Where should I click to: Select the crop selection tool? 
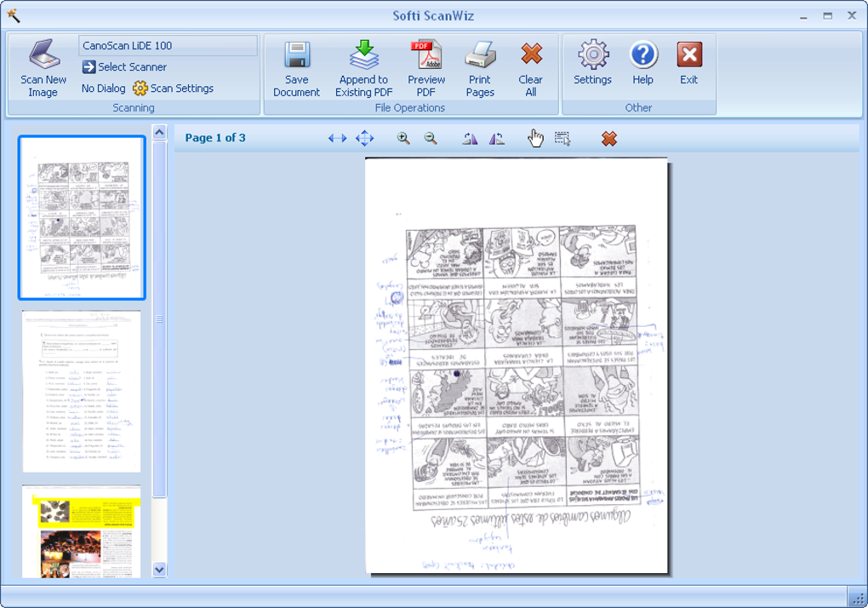pyautogui.click(x=562, y=139)
